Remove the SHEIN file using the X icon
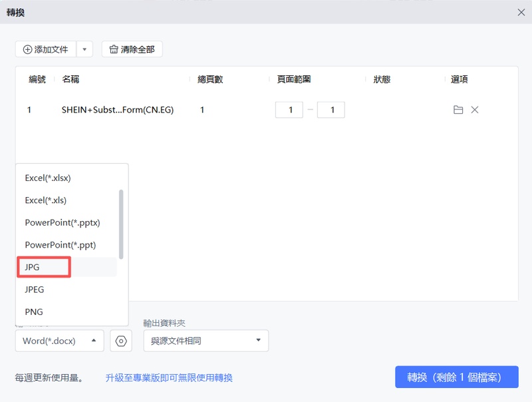532x402 pixels. click(475, 109)
